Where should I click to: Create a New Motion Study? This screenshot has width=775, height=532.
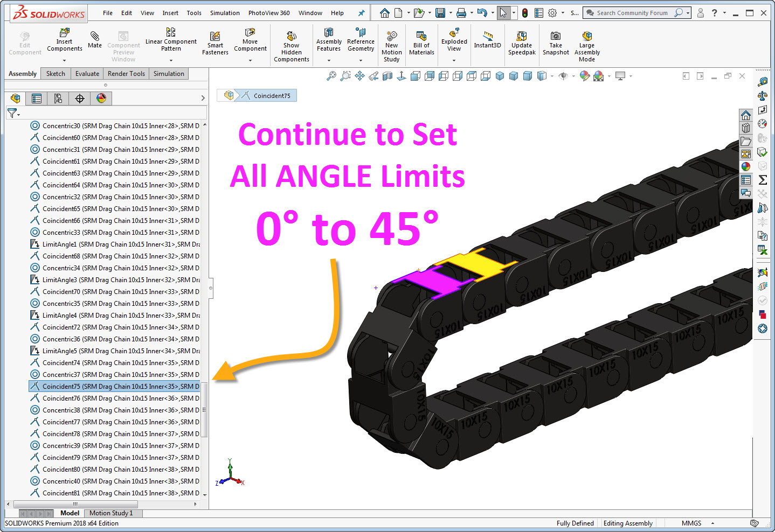pos(392,46)
